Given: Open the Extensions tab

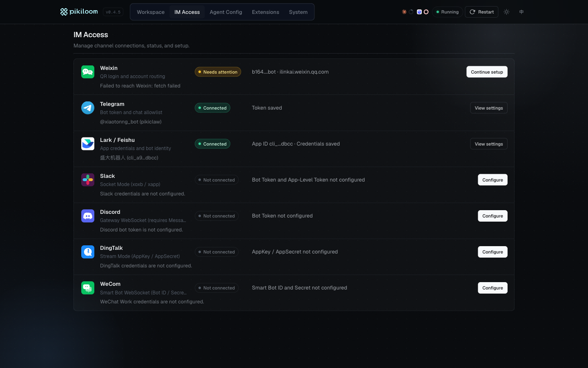Looking at the screenshot, I should pos(265,12).
